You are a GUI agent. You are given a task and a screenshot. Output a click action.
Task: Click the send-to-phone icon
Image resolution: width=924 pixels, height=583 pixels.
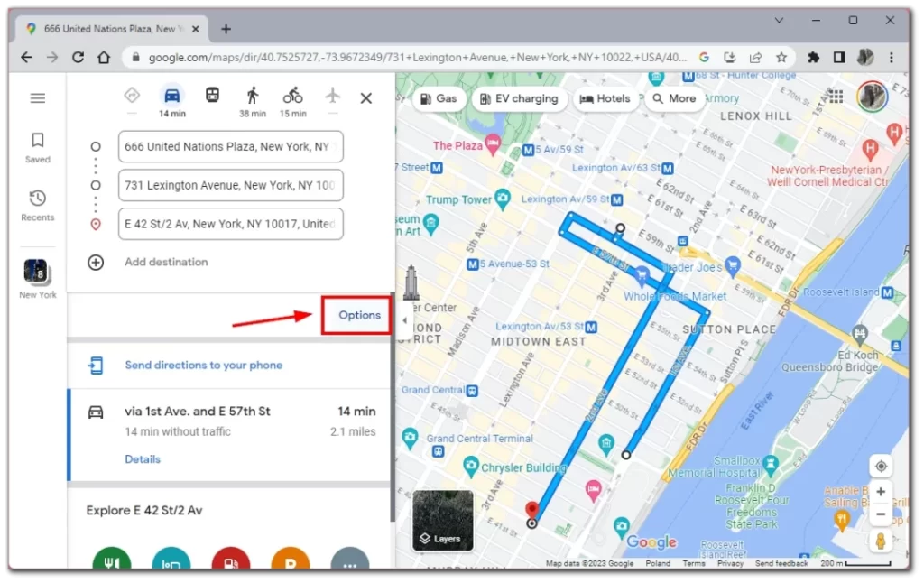tap(96, 366)
